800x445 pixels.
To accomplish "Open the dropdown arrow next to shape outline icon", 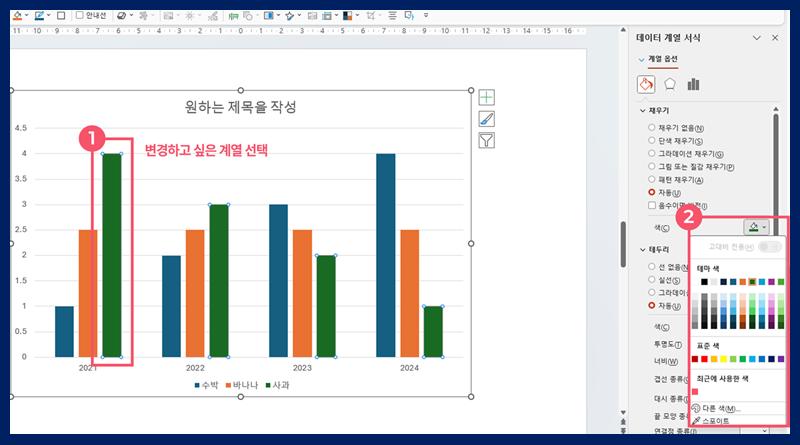I will [48, 15].
